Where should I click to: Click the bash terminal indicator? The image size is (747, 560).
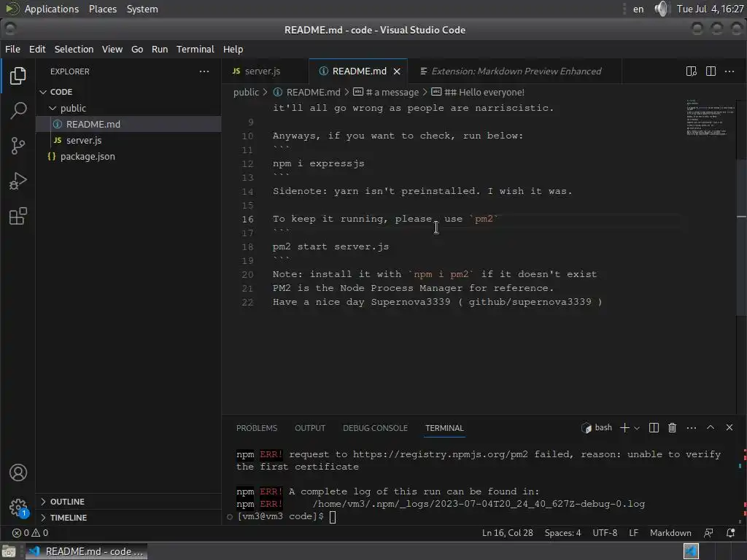click(597, 427)
